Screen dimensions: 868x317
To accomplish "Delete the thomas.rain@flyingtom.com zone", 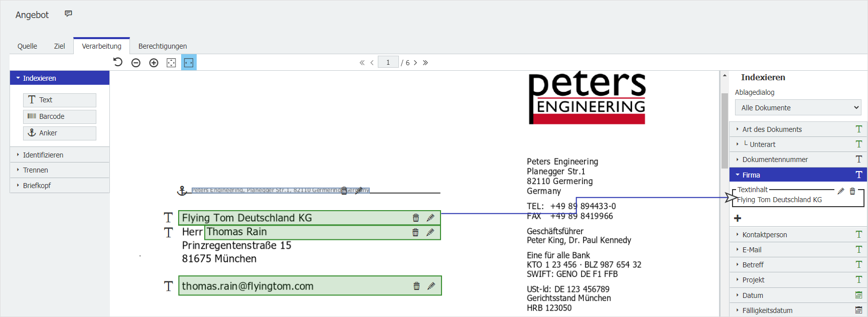I will pyautogui.click(x=416, y=286).
